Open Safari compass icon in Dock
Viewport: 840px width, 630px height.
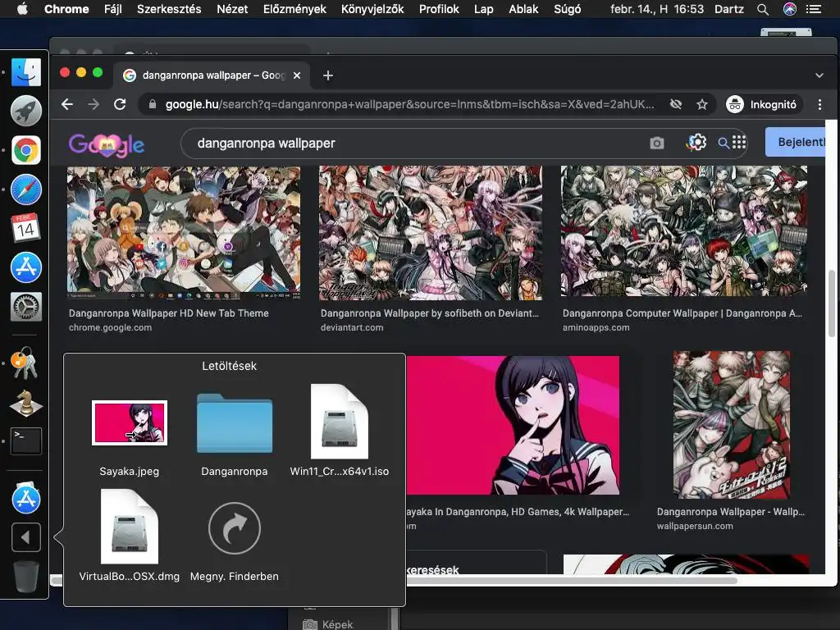point(25,189)
